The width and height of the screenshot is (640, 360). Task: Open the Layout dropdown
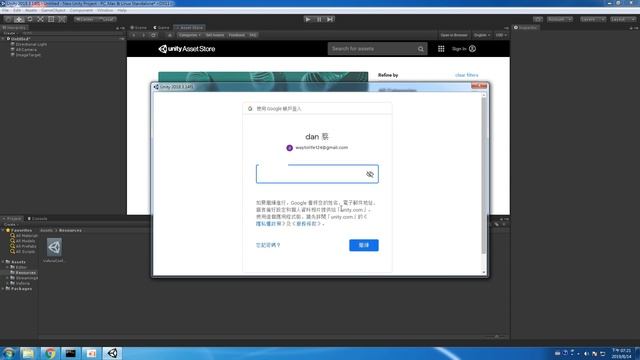(x=623, y=19)
